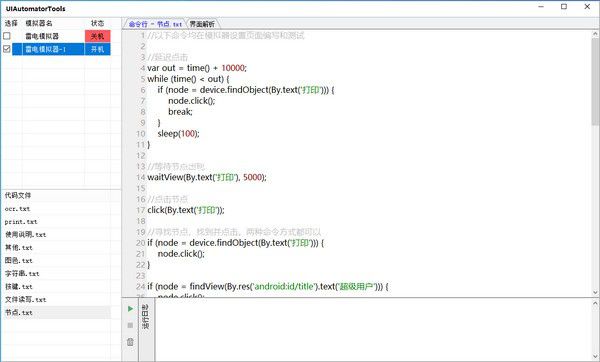Open 使用说明.txt file
This screenshot has height=362, width=600.
(x=25, y=235)
